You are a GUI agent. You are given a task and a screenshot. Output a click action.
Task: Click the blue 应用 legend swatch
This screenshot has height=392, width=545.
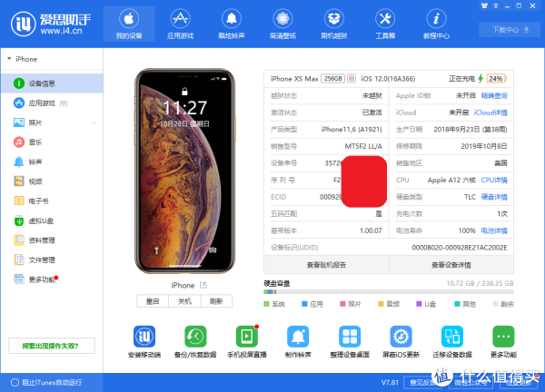coord(304,304)
